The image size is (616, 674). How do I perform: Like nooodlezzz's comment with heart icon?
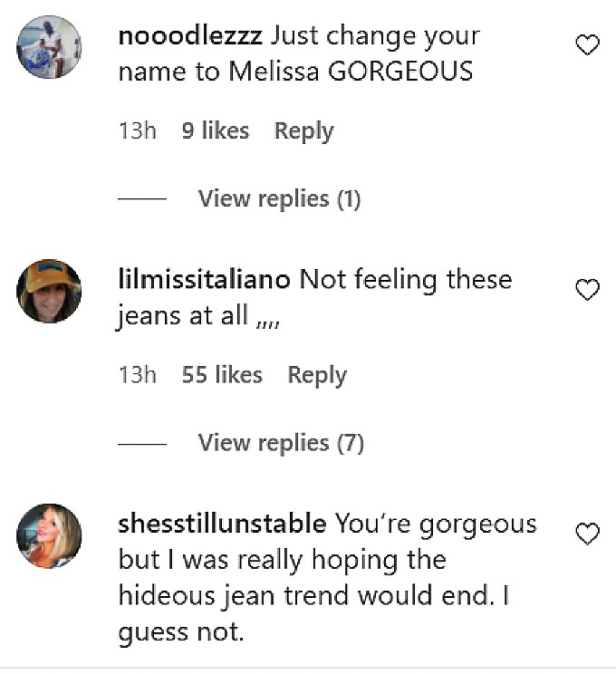588,44
